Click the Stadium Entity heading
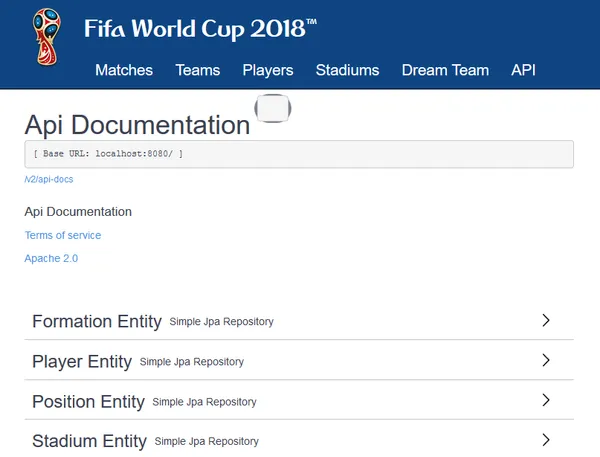This screenshot has height=457, width=600. (x=89, y=441)
